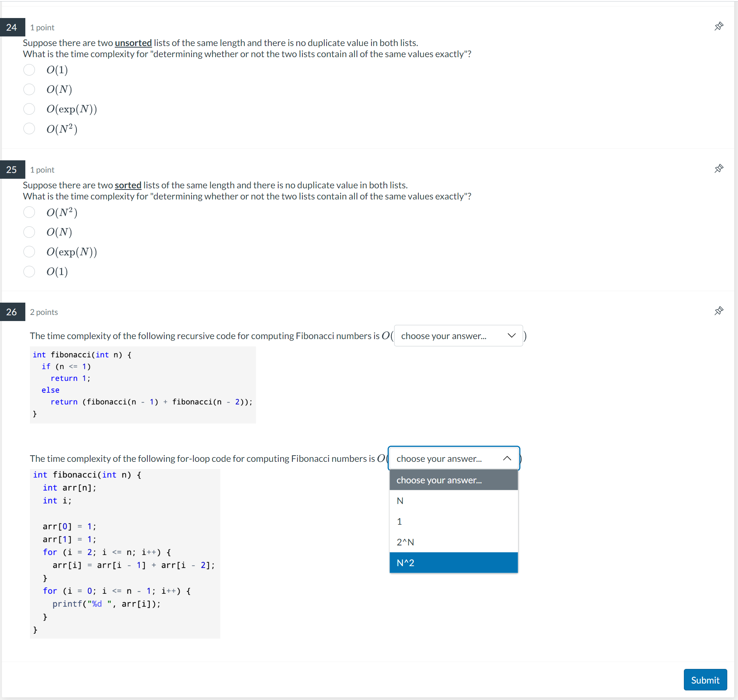This screenshot has height=700, width=738.
Task: Select O(N) for question 24
Action: coord(29,89)
